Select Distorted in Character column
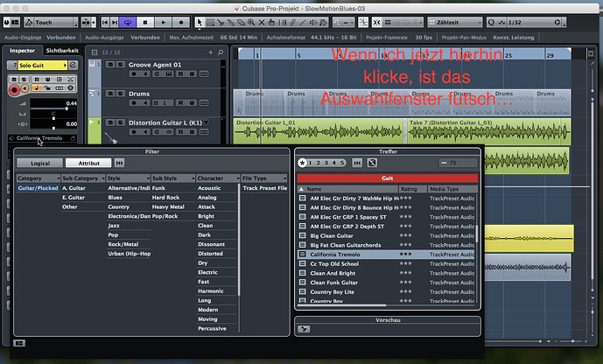 click(210, 254)
